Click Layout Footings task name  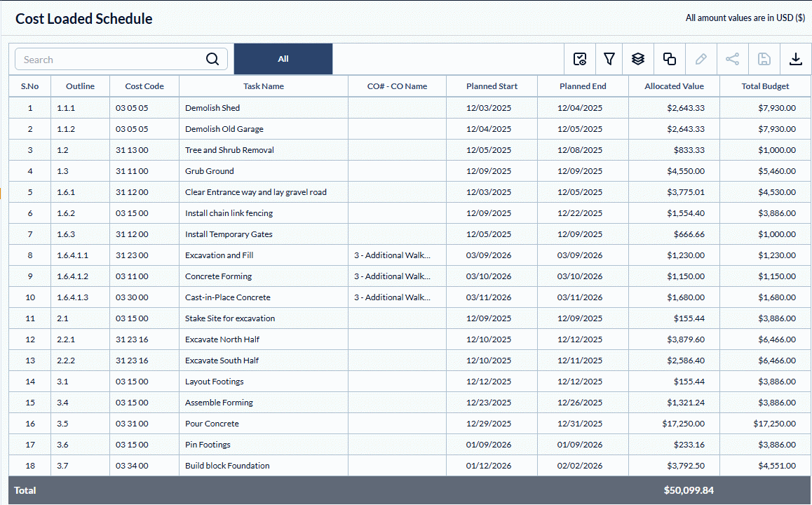(215, 382)
